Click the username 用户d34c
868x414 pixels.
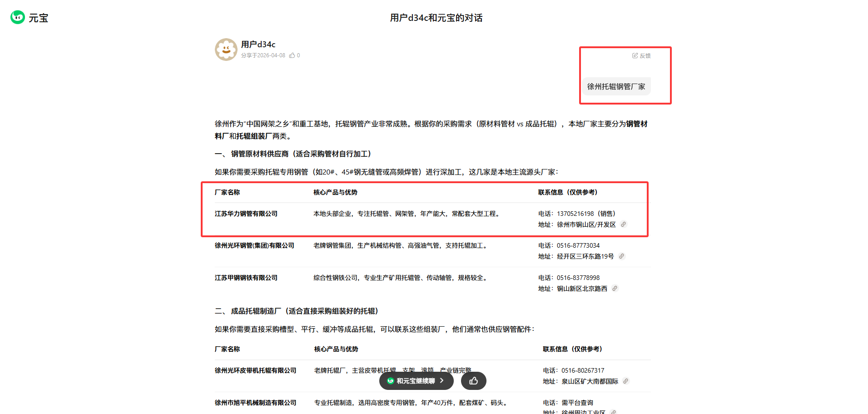[258, 45]
